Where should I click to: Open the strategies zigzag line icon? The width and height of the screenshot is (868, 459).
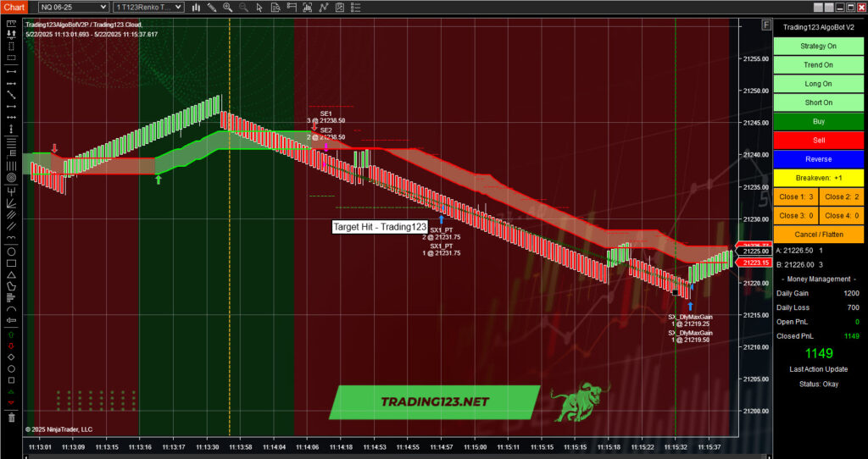[324, 7]
